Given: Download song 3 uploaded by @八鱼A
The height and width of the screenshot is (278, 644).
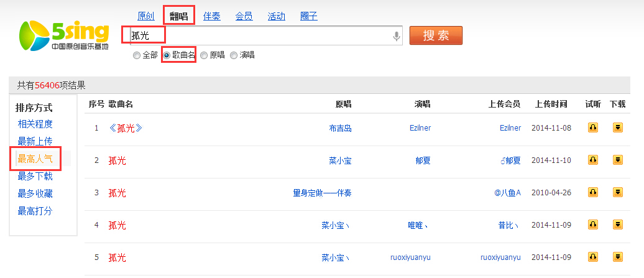Looking at the screenshot, I should pyautogui.click(x=618, y=192).
